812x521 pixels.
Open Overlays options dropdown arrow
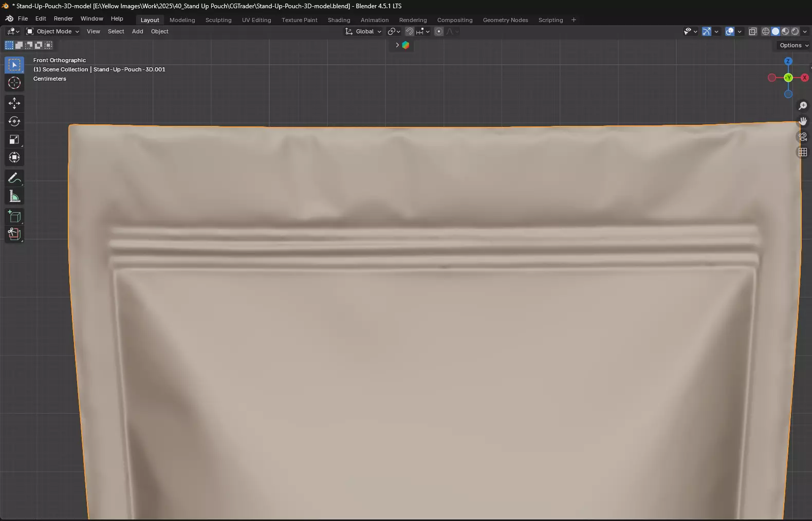click(x=740, y=31)
